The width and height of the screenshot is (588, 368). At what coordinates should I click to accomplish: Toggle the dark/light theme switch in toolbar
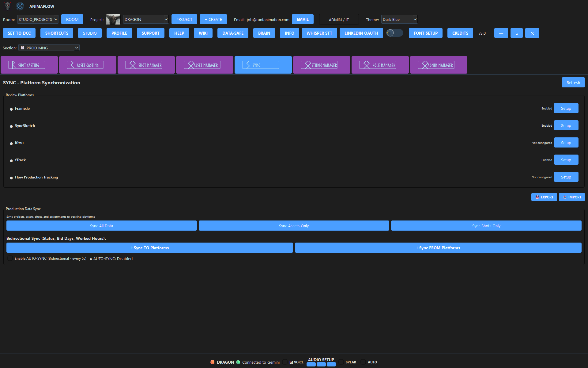tap(394, 33)
